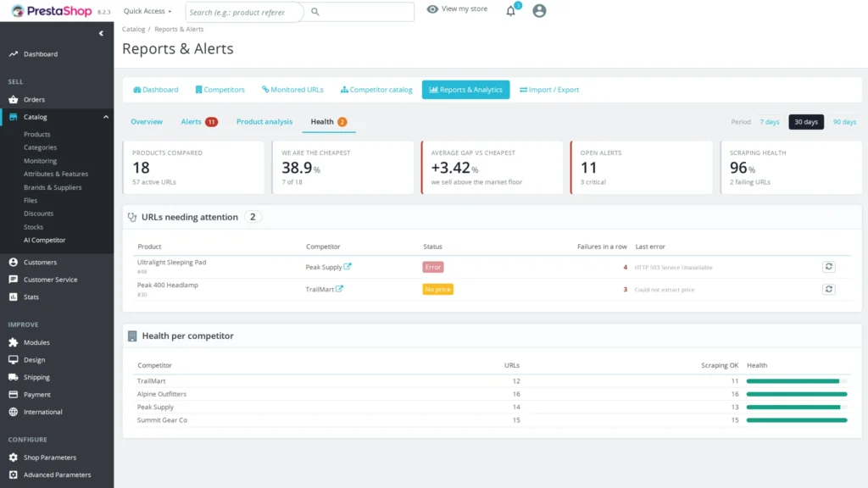Image resolution: width=868 pixels, height=488 pixels.
Task: Click the International globe icon
Action: [14, 412]
